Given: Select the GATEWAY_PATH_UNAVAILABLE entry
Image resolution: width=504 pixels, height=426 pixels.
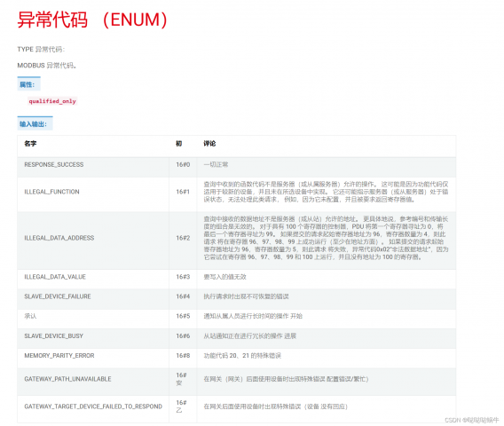Looking at the screenshot, I should (67, 379).
